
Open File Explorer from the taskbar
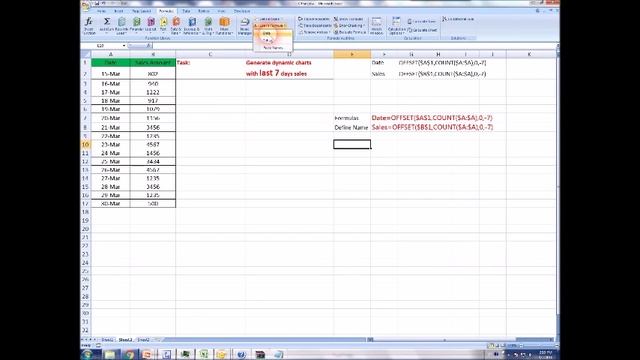tap(109, 354)
